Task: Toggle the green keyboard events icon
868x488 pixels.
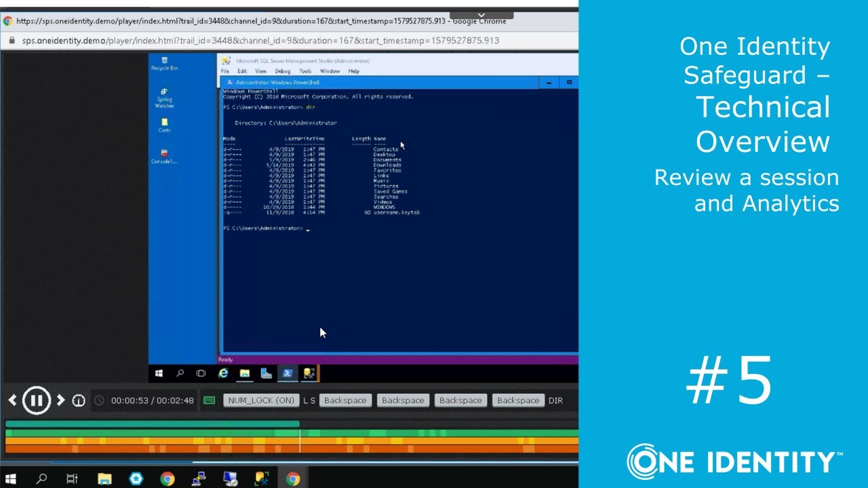Action: tap(210, 401)
